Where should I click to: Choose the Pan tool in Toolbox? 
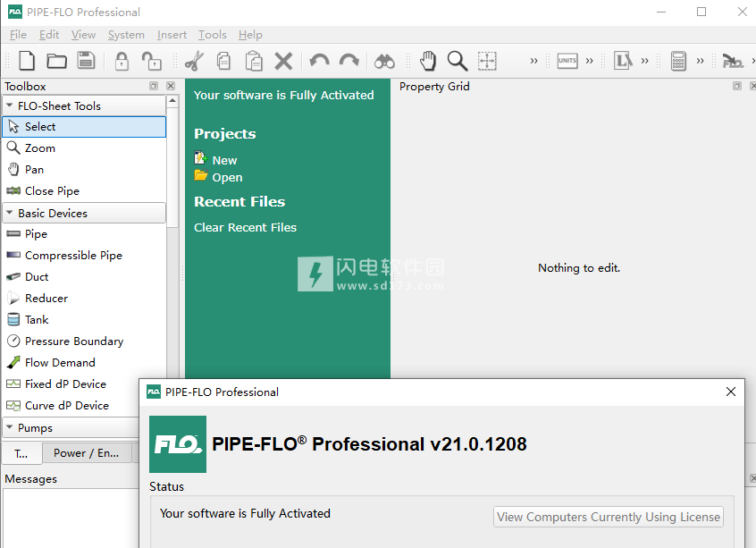click(x=84, y=169)
